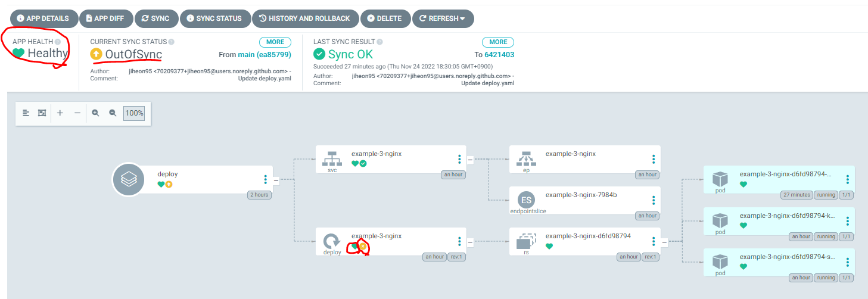Click the example-3-nginx-7984b label

(581, 194)
